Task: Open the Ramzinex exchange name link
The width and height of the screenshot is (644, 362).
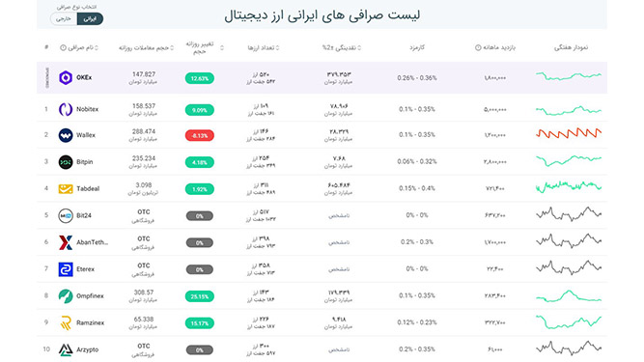Action: tap(91, 323)
